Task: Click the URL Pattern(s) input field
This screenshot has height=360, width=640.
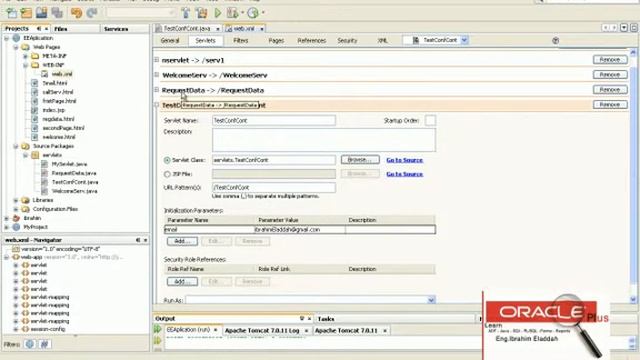Action: click(273, 187)
